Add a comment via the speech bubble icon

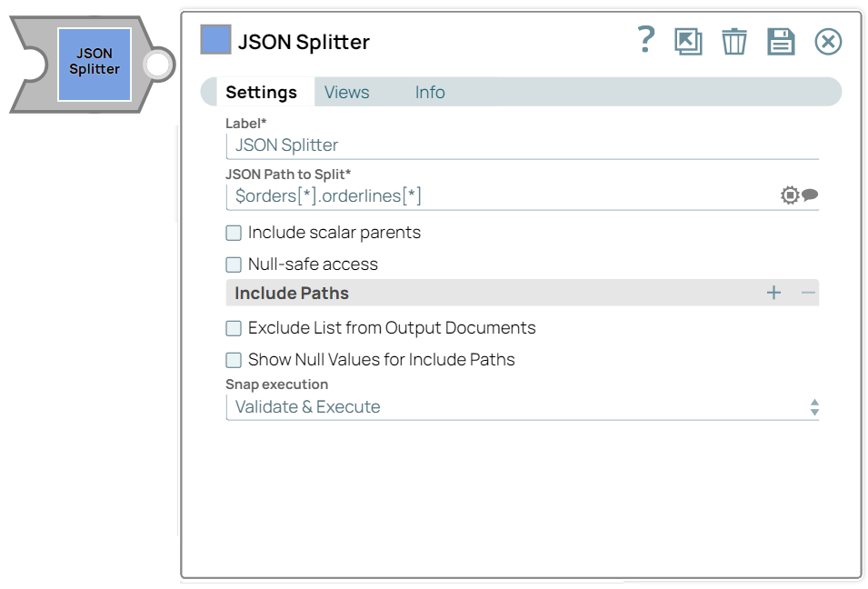808,195
